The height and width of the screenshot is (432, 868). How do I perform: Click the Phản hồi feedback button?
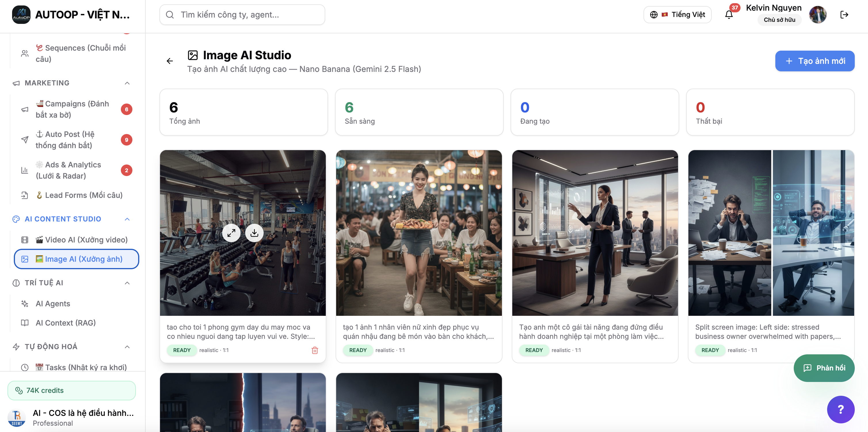[x=824, y=368]
